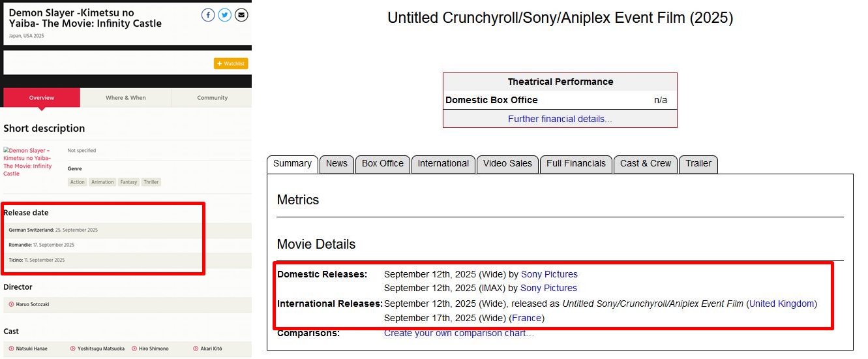Click Create your own comparison chart

tap(459, 334)
